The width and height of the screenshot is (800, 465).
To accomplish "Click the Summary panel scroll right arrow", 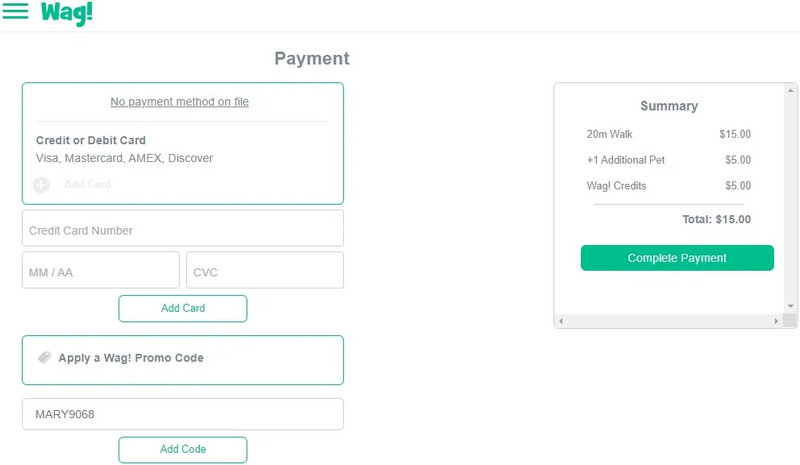I will tap(777, 321).
